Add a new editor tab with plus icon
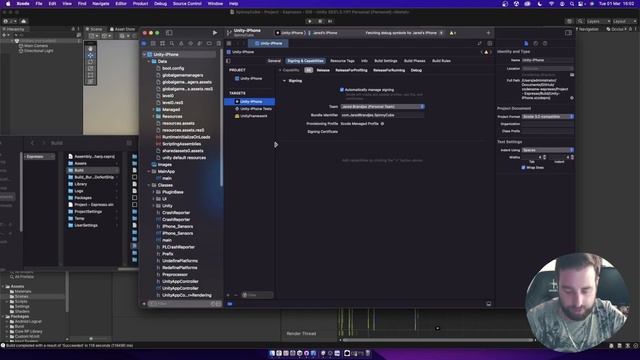Image resolution: width=640 pixels, height=360 pixels. [488, 33]
